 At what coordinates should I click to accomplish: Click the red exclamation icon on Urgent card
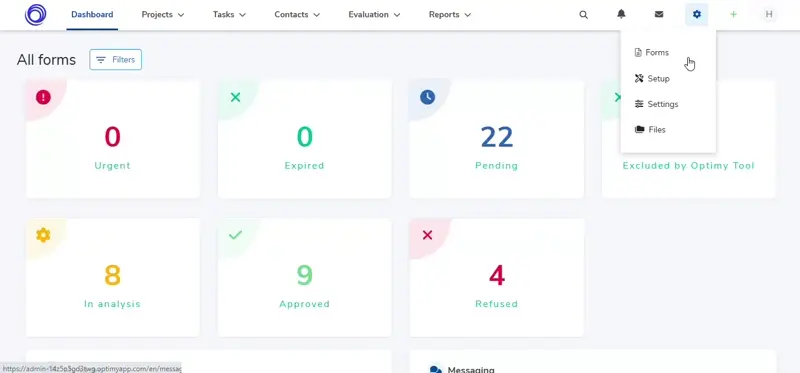(x=43, y=97)
